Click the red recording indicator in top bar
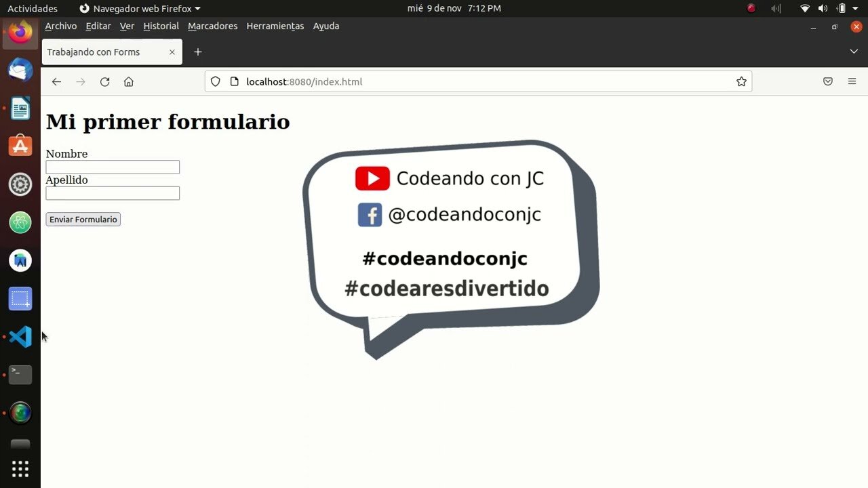The width and height of the screenshot is (868, 488). pos(751,8)
